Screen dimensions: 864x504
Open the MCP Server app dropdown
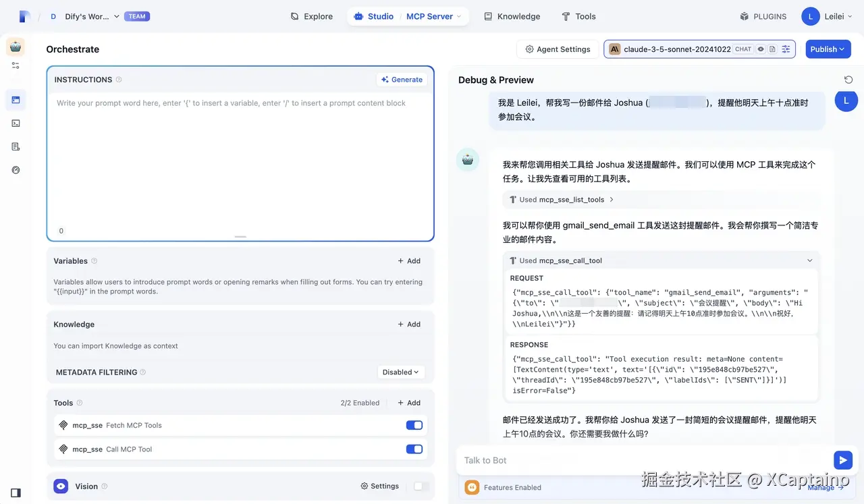pyautogui.click(x=434, y=16)
